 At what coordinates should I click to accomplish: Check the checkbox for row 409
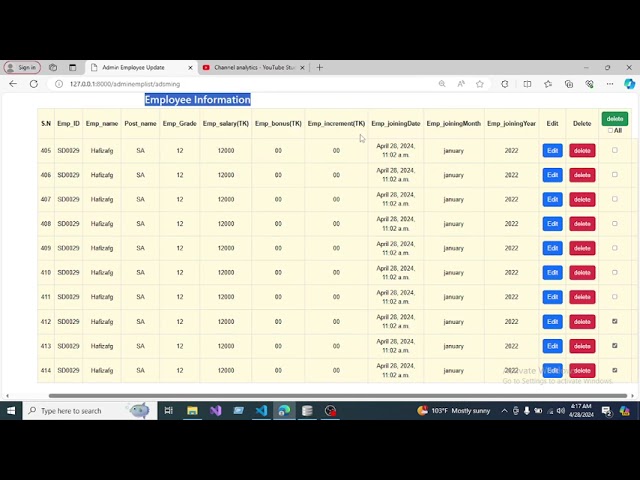point(615,248)
